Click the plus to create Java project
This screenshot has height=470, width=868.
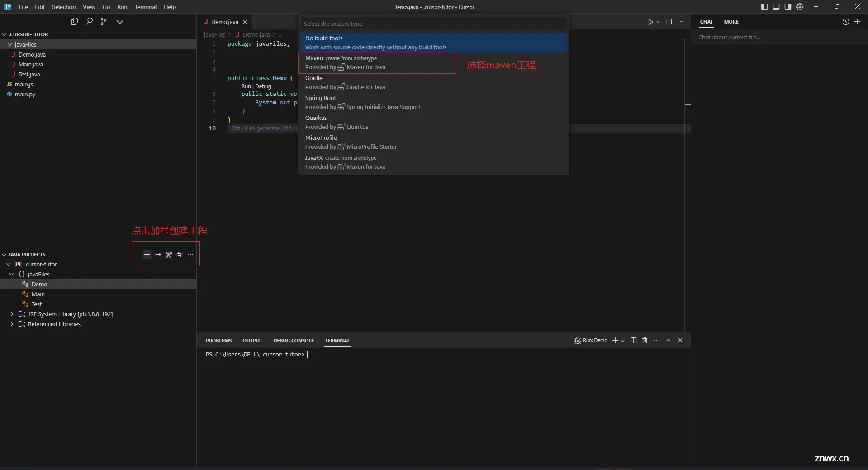[x=147, y=255]
